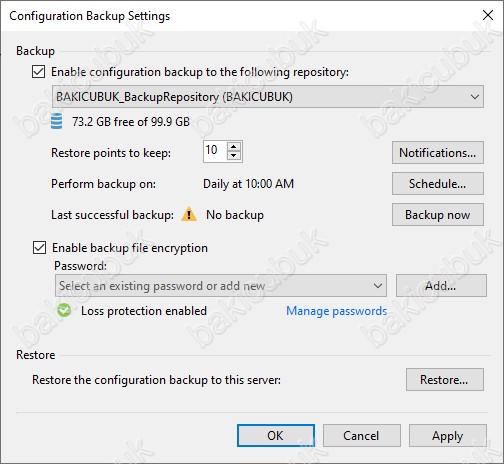The width and height of the screenshot is (504, 464).
Task: Click the Restore configuration backup button
Action: (445, 380)
